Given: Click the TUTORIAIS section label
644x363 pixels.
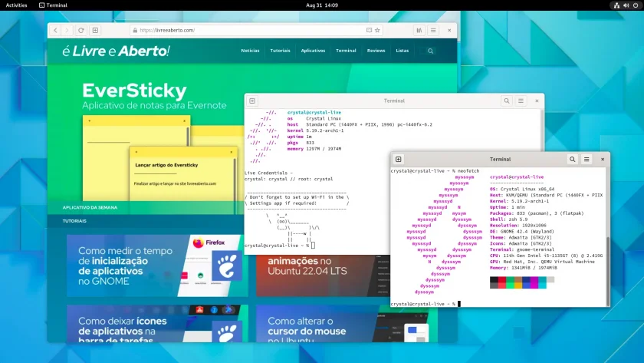Looking at the screenshot, I should [74, 221].
